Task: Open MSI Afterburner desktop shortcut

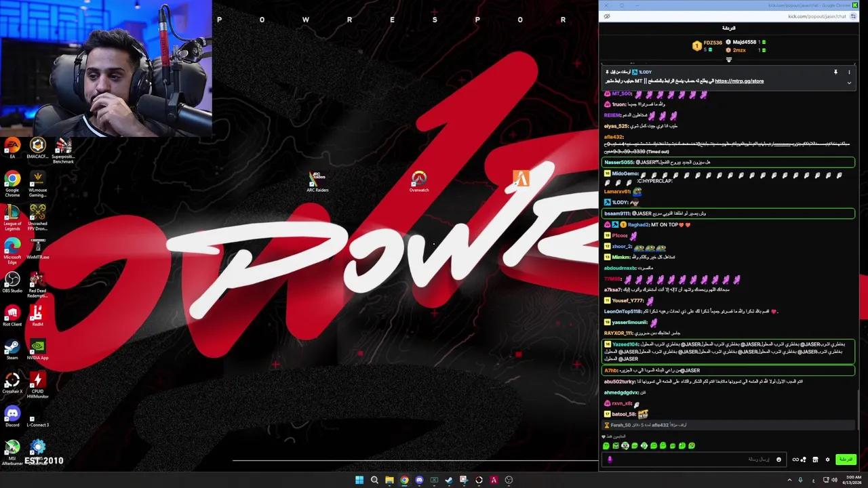Action: coord(12,453)
